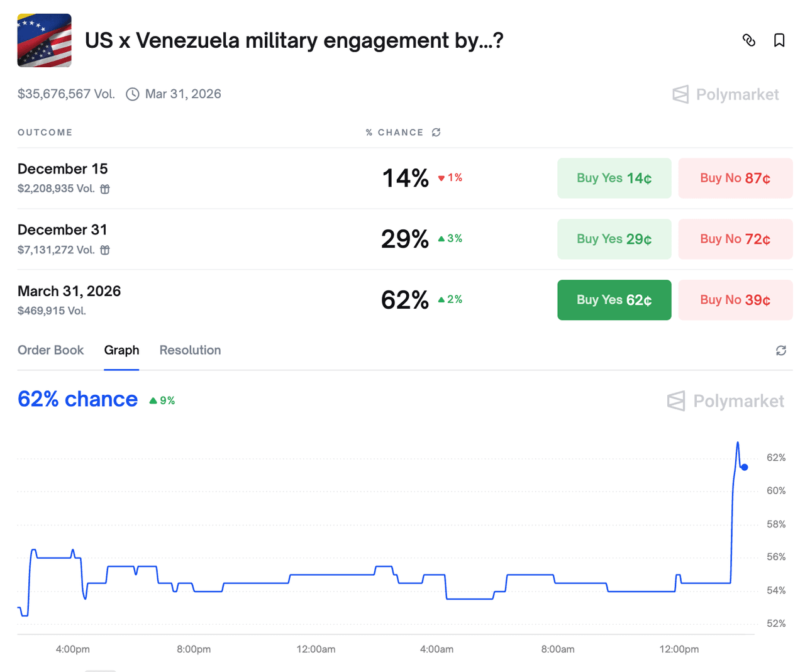Bookmark this market
The width and height of the screenshot is (805, 672).
779,40
